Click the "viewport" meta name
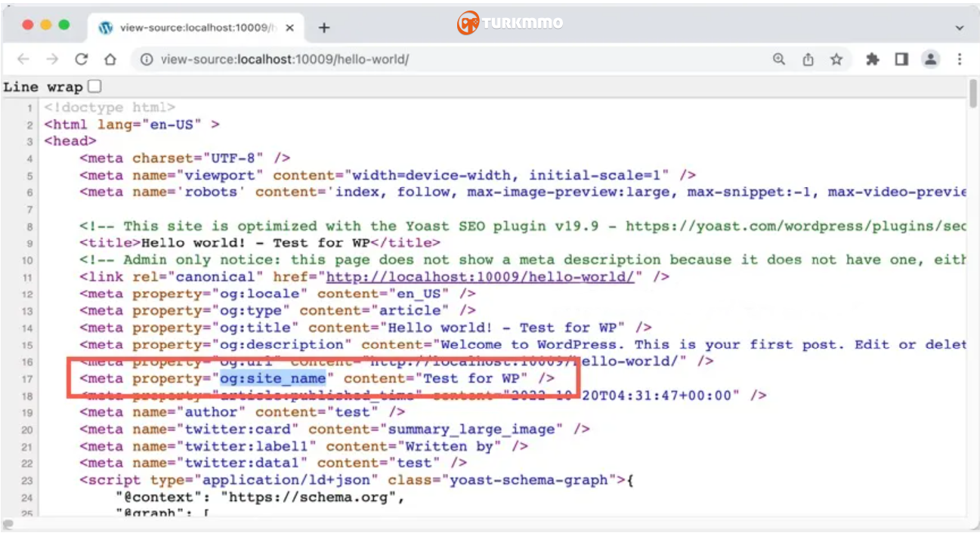Viewport: 980px width, 536px height. [221, 175]
